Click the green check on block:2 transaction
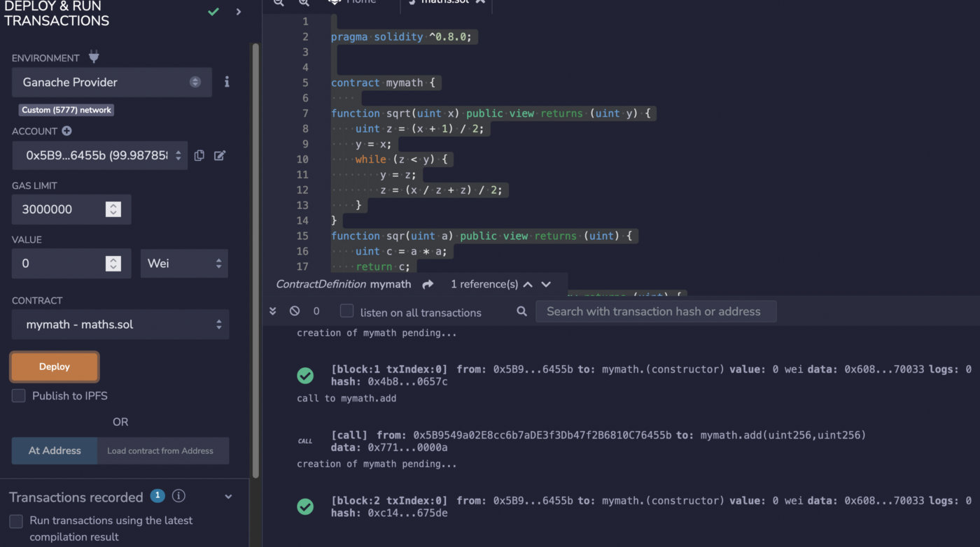Screen dimensions: 980x547 coord(305,506)
